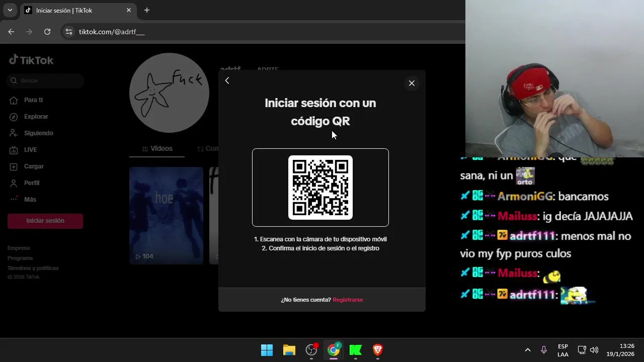This screenshot has width=644, height=362.
Task: Go back in the login dialog
Action: (227, 80)
